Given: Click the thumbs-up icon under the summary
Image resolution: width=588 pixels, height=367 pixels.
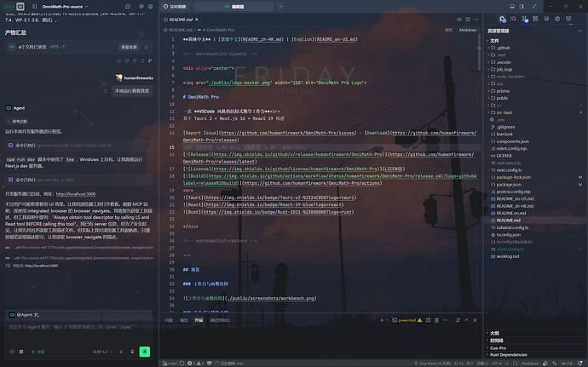Looking at the screenshot, I should pyautogui.click(x=119, y=60).
